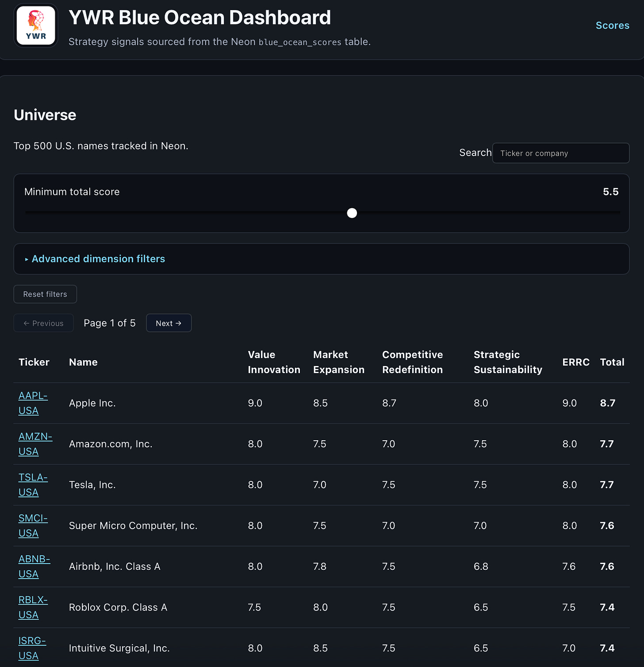Open the ABNB-USA ticker link
Screen dimensions: 644x667
[x=34, y=566]
